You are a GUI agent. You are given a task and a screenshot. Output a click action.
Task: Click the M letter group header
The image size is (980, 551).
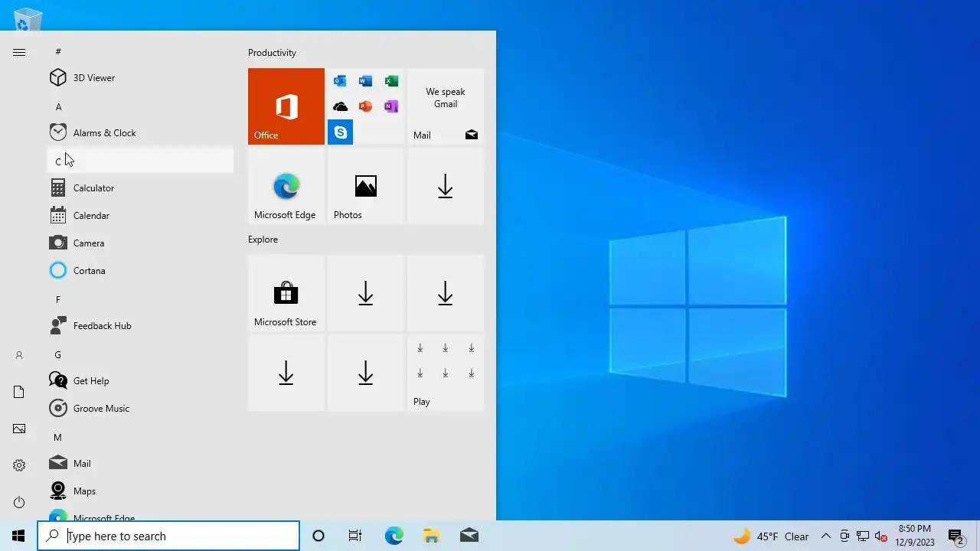coord(140,437)
